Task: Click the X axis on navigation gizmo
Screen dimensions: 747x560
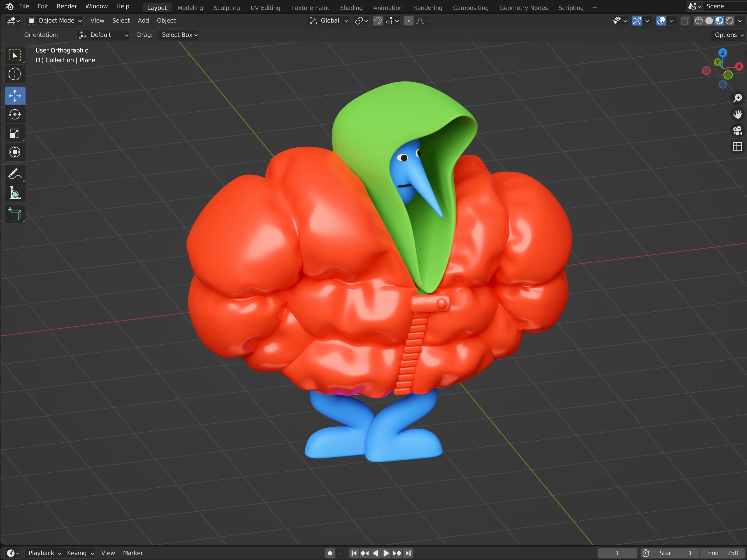Action: point(739,66)
